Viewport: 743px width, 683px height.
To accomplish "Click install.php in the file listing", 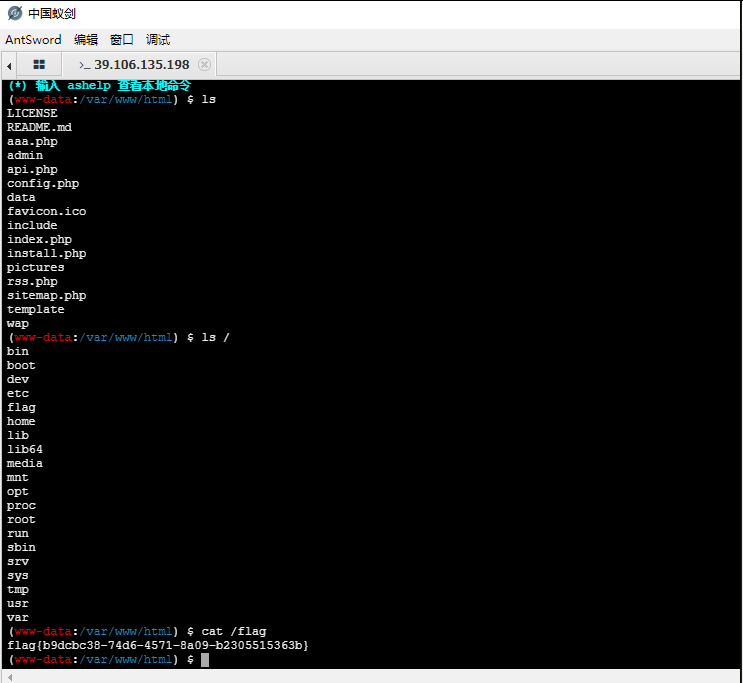I will tap(46, 254).
